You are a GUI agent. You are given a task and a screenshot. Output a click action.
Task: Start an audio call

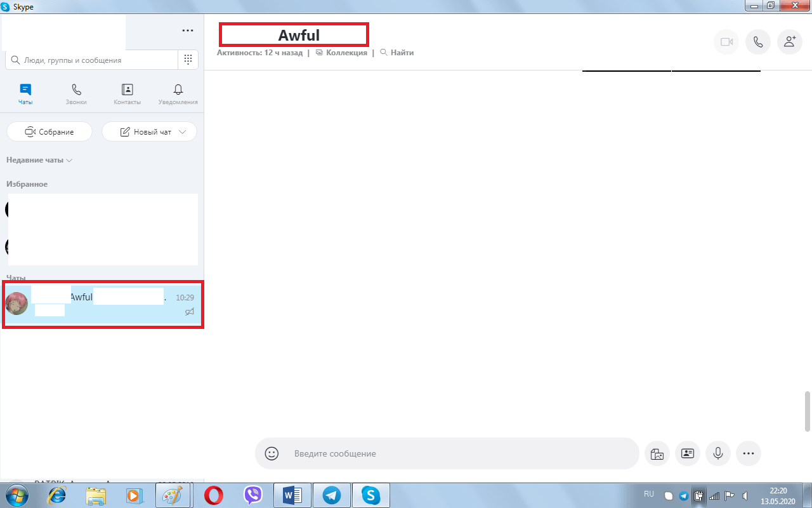pos(758,42)
